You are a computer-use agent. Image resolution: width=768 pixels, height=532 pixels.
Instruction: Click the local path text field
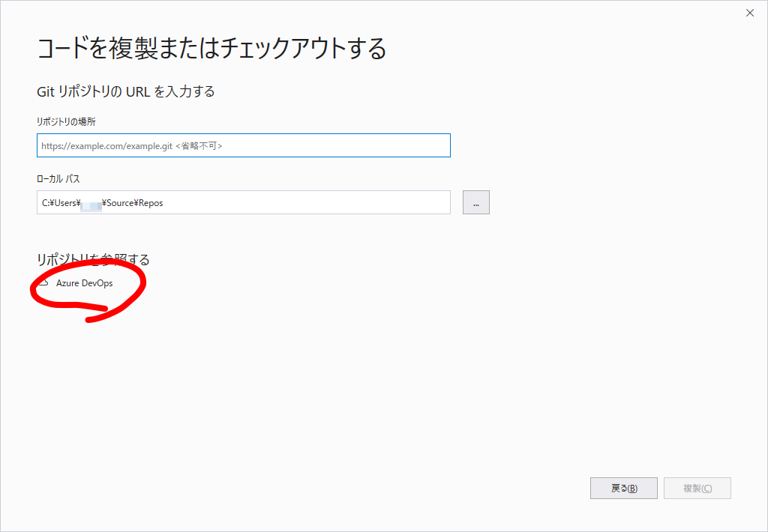pyautogui.click(x=244, y=202)
